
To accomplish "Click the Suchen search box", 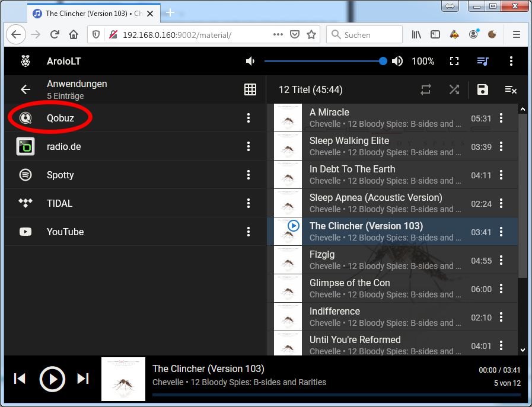I will click(364, 34).
